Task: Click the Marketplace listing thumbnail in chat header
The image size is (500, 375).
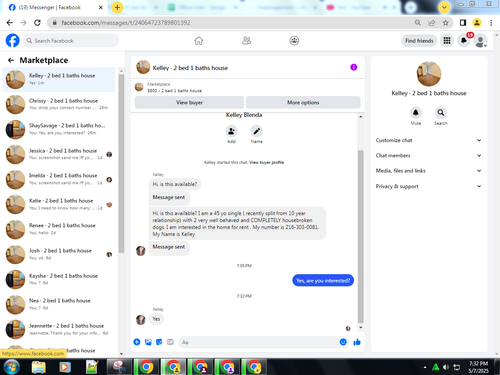Action: 139,87
